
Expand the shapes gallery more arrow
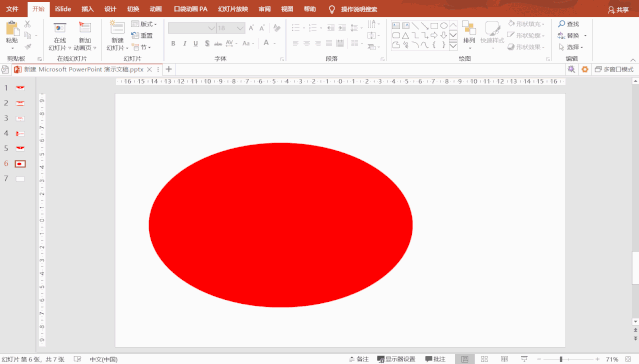click(x=453, y=46)
